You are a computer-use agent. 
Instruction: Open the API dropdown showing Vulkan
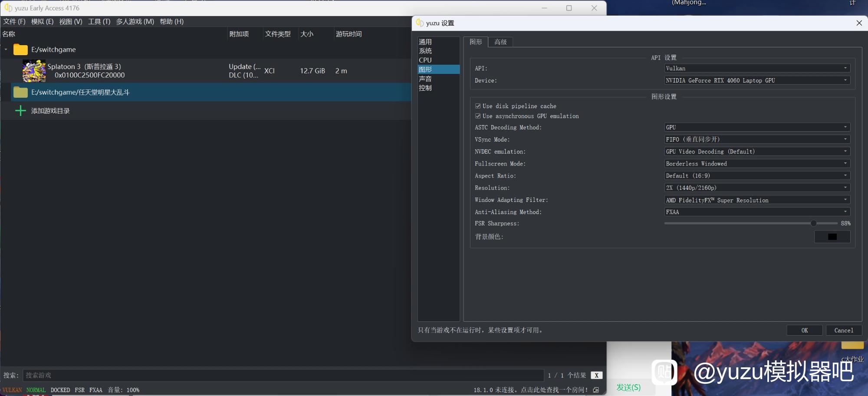pos(757,68)
